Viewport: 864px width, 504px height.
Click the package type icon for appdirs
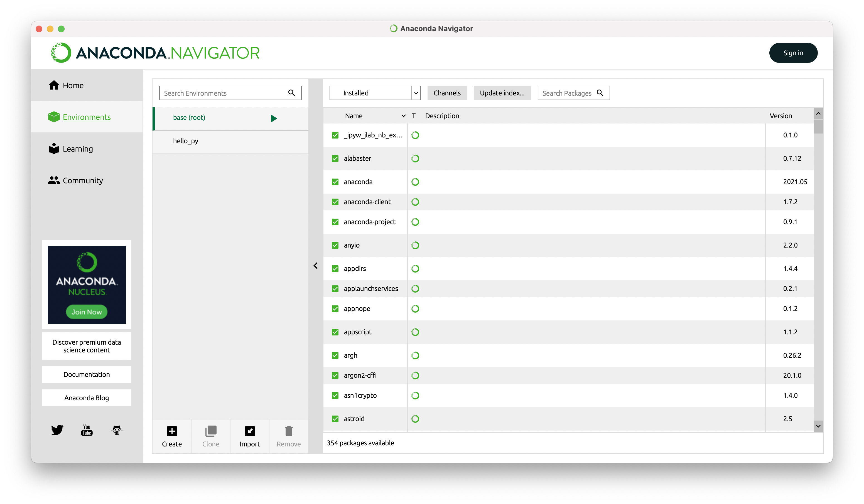[x=415, y=269]
